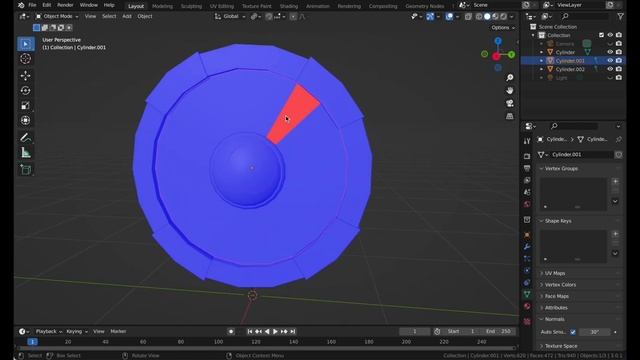The image size is (640, 360).
Task: Add a new shape key plus button
Action: (615, 234)
